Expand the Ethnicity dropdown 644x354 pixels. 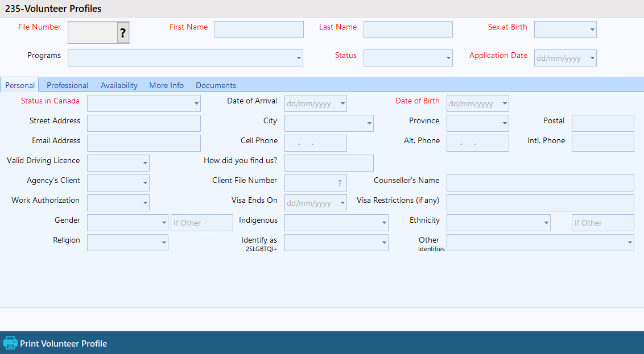coord(546,223)
